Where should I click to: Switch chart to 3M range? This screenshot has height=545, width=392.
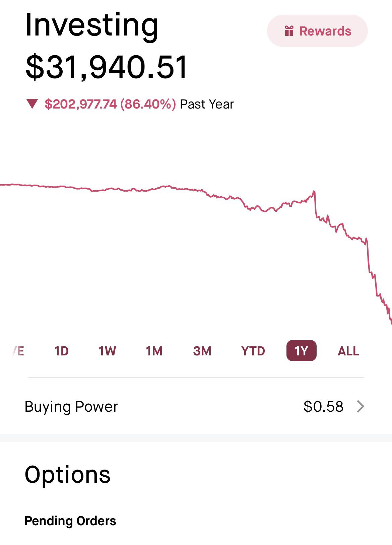[202, 351]
